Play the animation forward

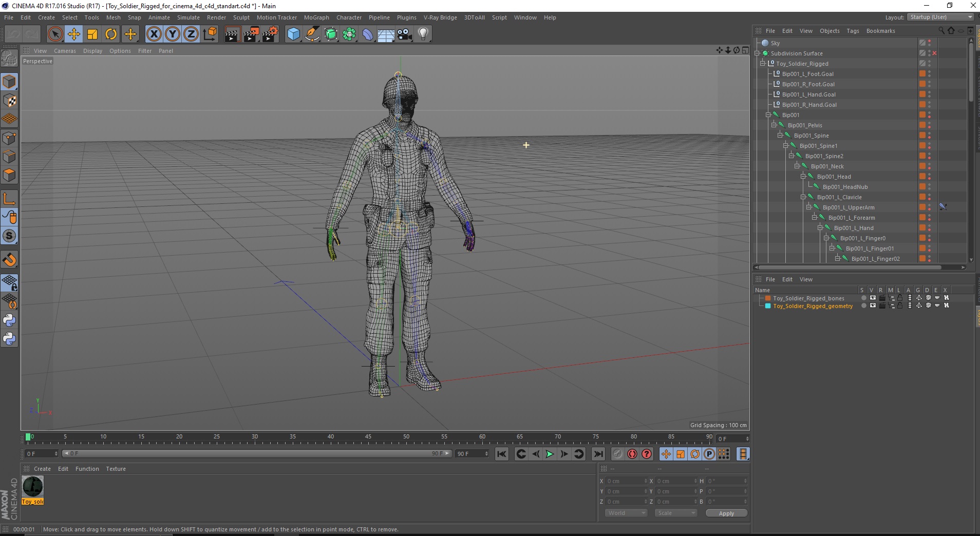550,454
